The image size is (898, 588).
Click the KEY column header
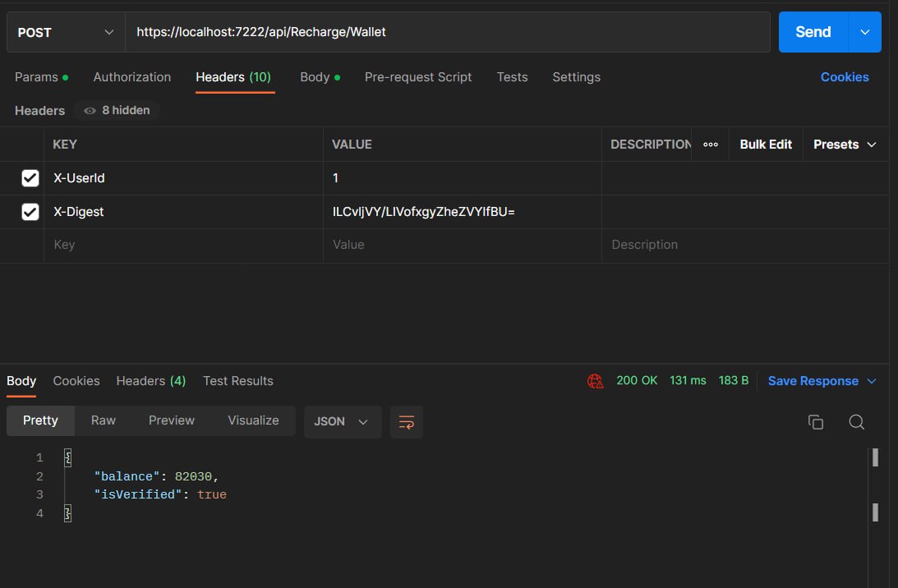(x=65, y=145)
